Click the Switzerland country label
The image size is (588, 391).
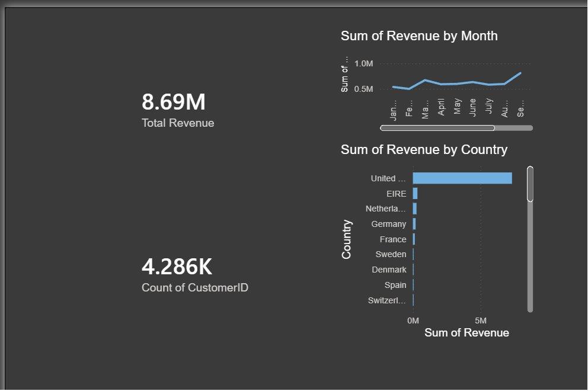click(x=386, y=300)
